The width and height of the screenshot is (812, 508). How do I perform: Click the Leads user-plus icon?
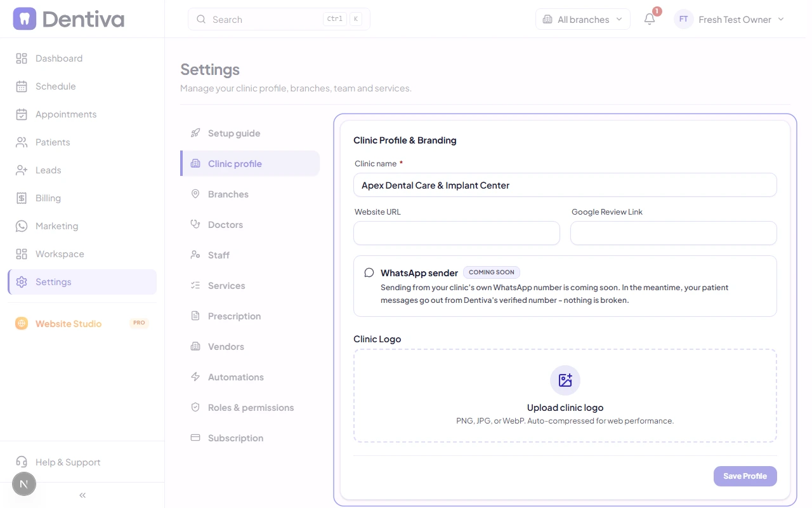click(22, 170)
